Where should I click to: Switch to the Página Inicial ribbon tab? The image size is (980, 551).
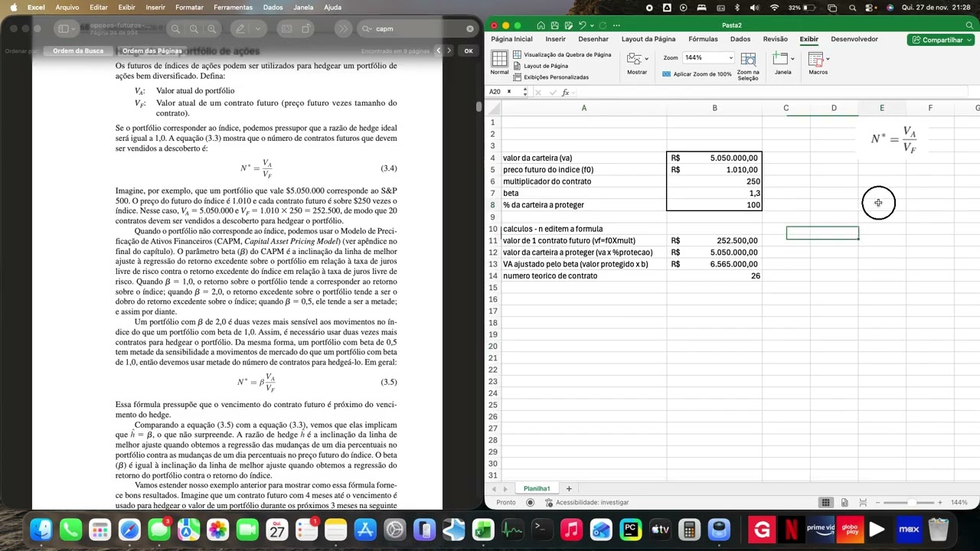tap(511, 39)
